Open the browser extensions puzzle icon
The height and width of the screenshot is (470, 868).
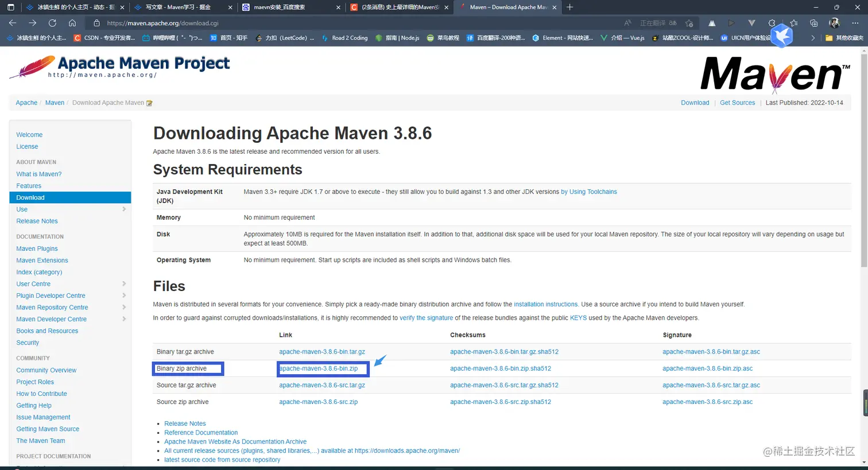pyautogui.click(x=772, y=23)
